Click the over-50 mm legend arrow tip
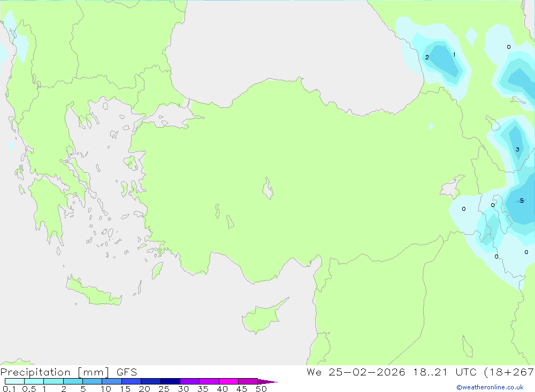535x392 pixels. [x=268, y=382]
